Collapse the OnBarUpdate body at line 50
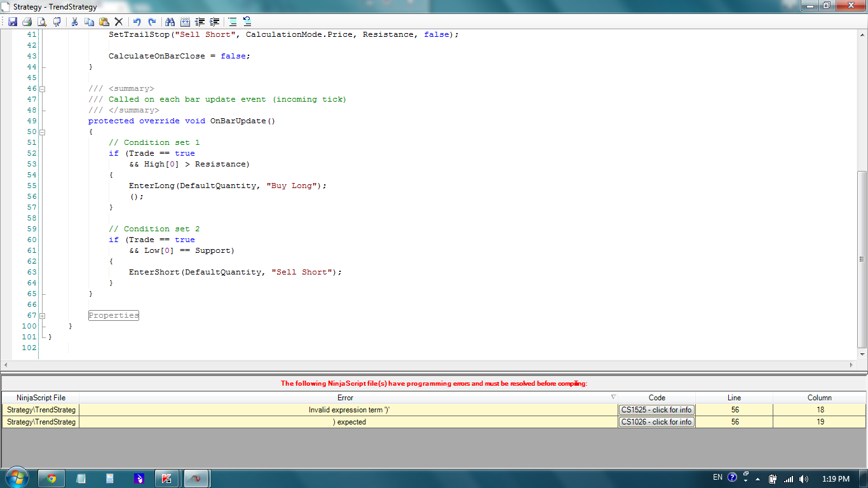This screenshot has width=868, height=488. pos(43,132)
